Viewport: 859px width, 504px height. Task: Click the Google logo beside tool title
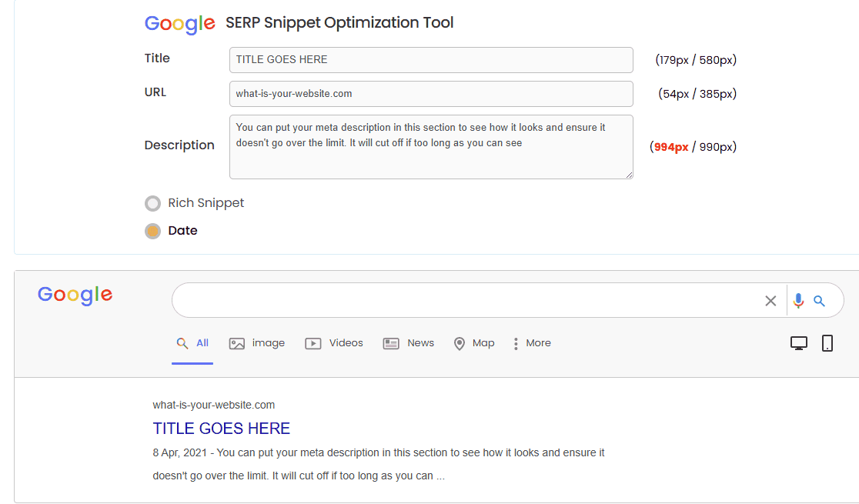coord(179,24)
